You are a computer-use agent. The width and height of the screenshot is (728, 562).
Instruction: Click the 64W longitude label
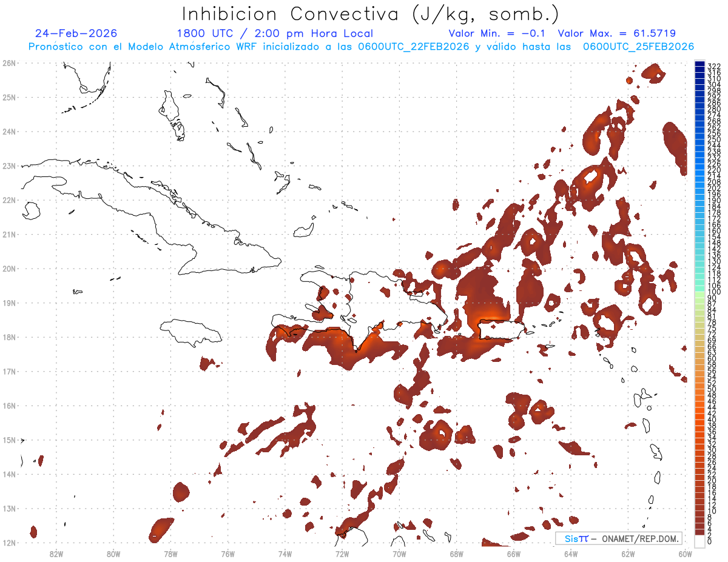coord(571,553)
